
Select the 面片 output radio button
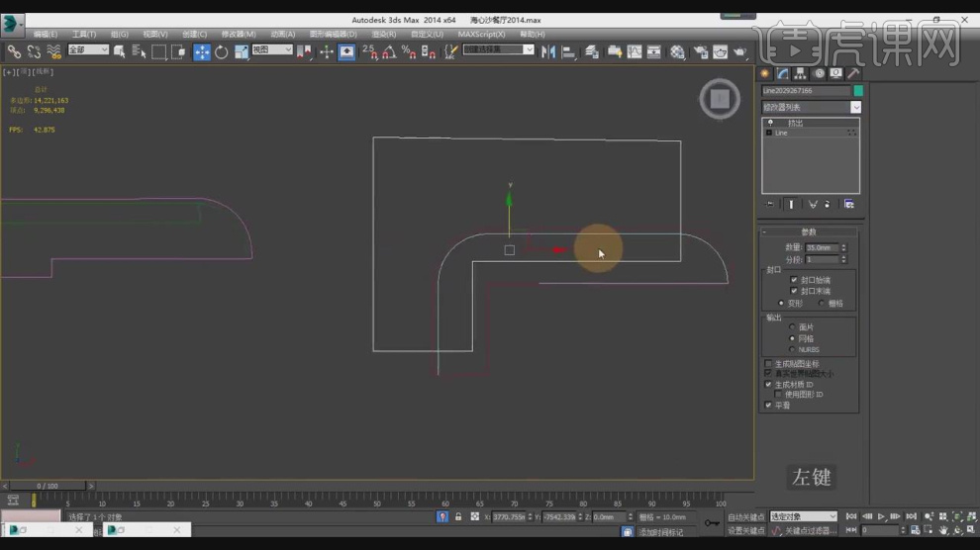tap(791, 326)
